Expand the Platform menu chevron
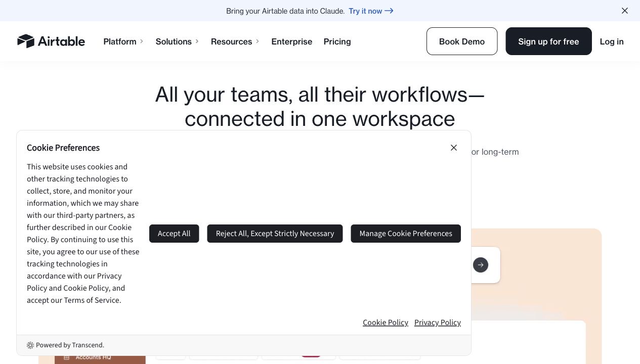This screenshot has height=364, width=640. click(142, 41)
